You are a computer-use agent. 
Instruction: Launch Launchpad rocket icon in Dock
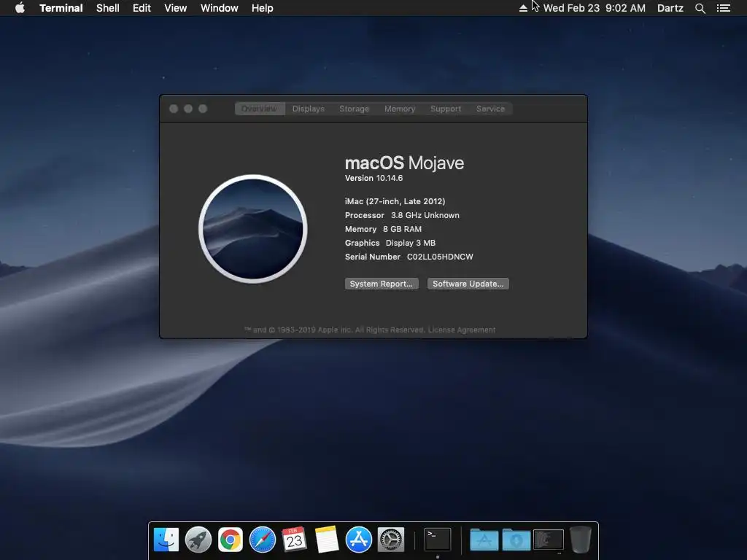click(198, 540)
